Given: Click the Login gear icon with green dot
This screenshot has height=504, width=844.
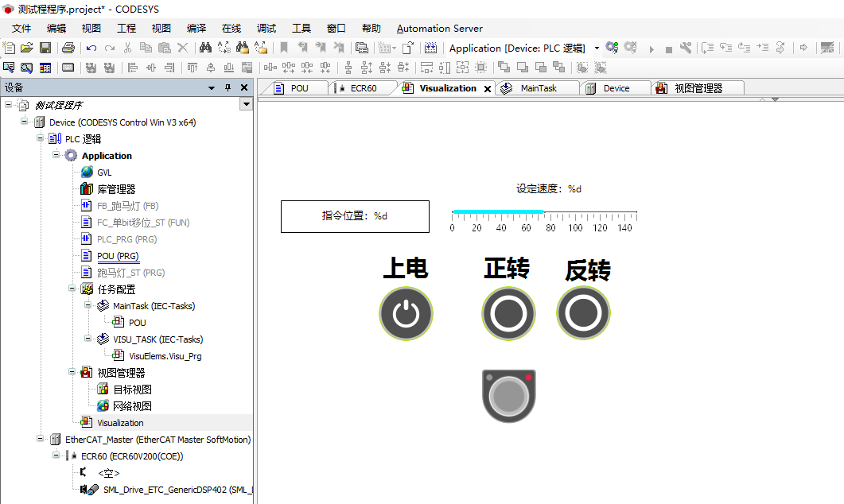Looking at the screenshot, I should (x=612, y=48).
